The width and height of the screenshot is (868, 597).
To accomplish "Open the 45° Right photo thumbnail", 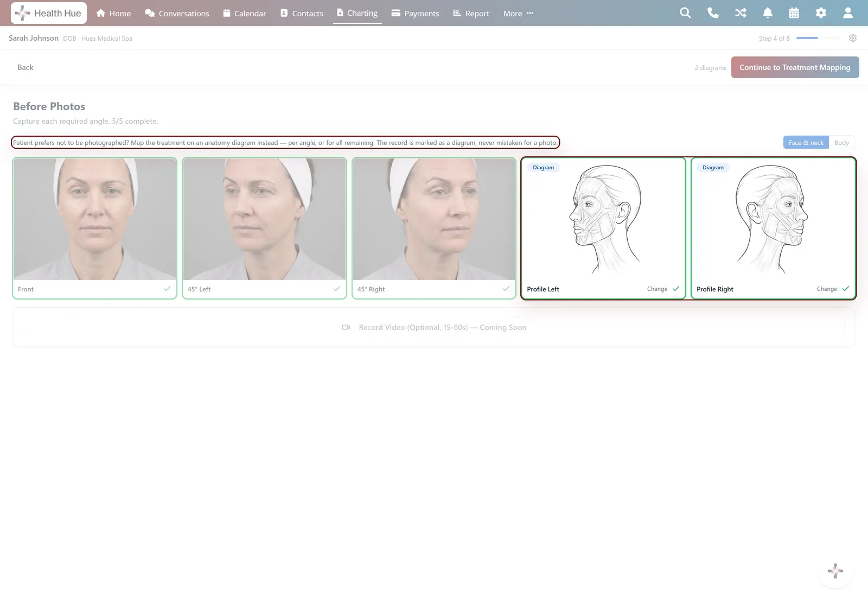I will coord(434,219).
